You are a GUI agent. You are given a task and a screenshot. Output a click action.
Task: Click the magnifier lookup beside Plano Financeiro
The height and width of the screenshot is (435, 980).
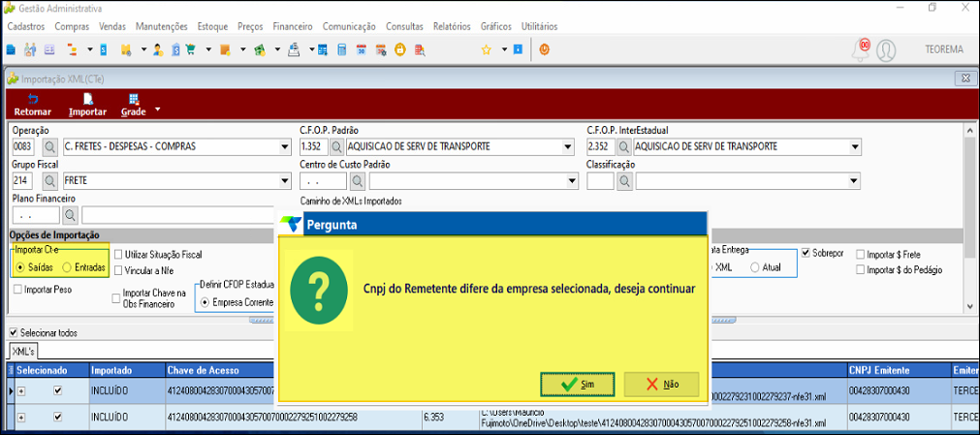point(71,215)
